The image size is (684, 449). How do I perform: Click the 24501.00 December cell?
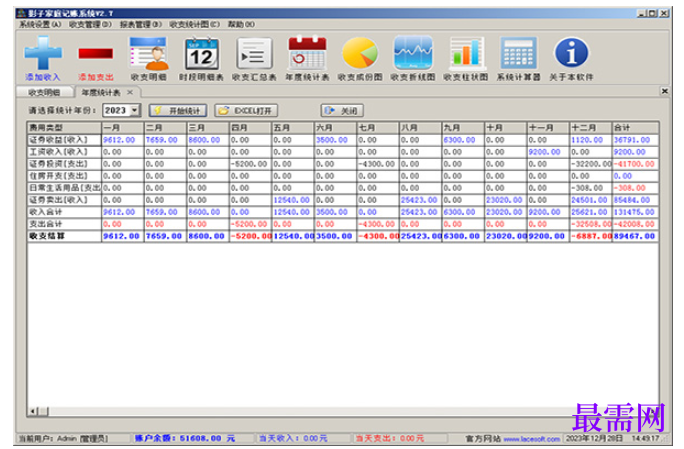(591, 200)
